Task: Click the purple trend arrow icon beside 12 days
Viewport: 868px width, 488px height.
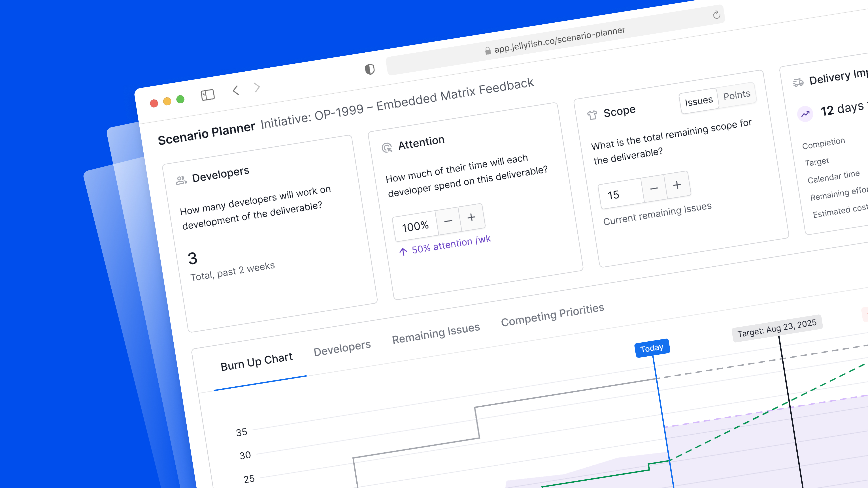Action: pos(805,114)
